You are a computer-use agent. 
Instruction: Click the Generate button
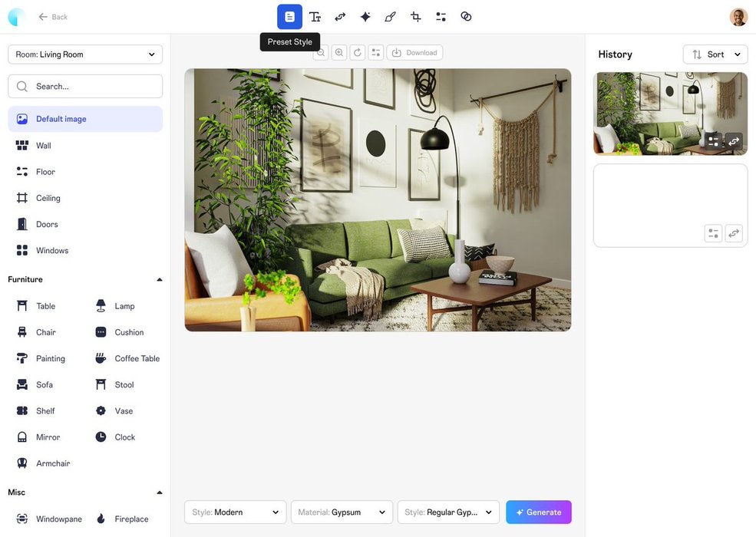pos(538,512)
